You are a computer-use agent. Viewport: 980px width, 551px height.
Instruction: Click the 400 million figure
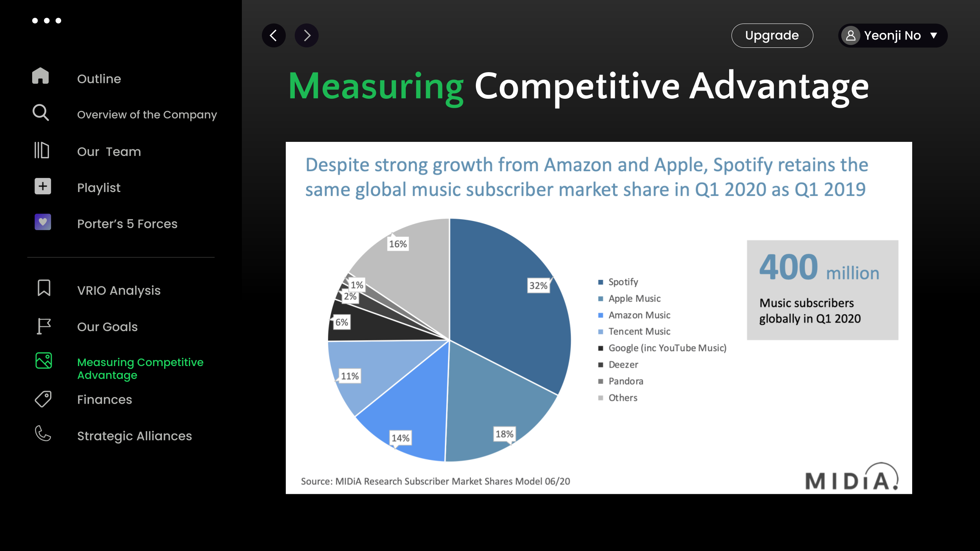pos(819,267)
